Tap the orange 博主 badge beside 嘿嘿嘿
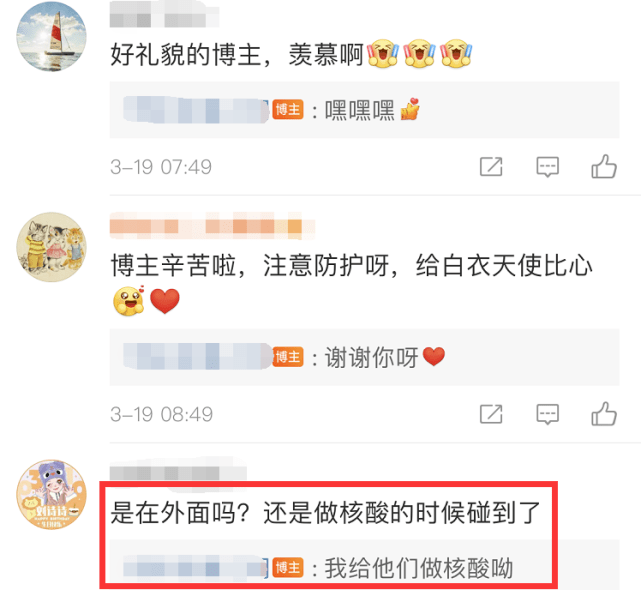 (x=288, y=110)
